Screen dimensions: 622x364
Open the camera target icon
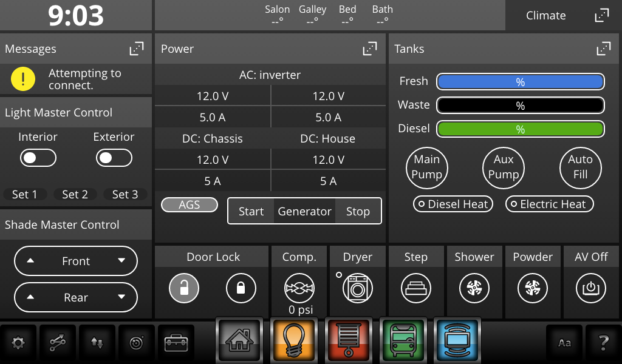point(137,343)
